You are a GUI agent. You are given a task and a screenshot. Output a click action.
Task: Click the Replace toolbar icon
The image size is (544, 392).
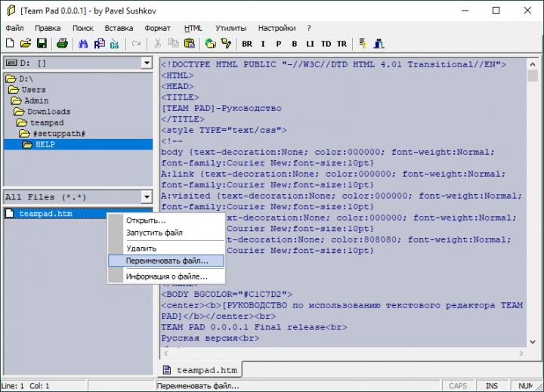pyautogui.click(x=99, y=44)
